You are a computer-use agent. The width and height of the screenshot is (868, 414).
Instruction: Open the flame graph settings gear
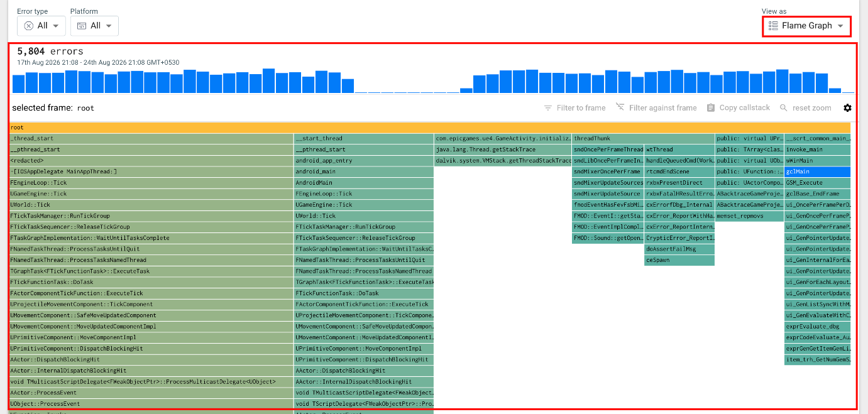[x=847, y=108]
